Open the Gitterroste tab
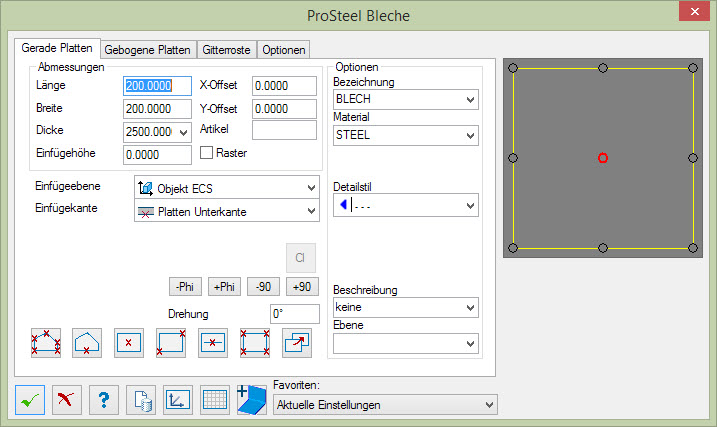717x427 pixels. pyautogui.click(x=226, y=49)
